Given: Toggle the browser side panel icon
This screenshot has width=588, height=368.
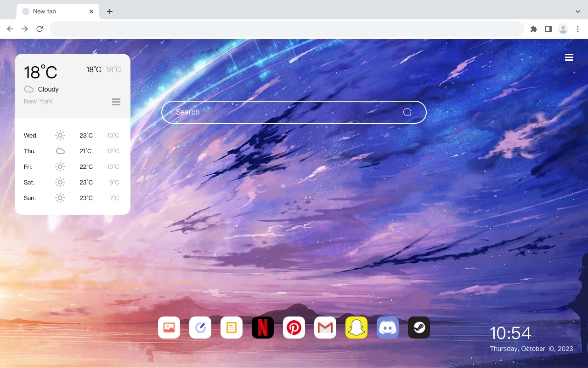Looking at the screenshot, I should pos(548,29).
